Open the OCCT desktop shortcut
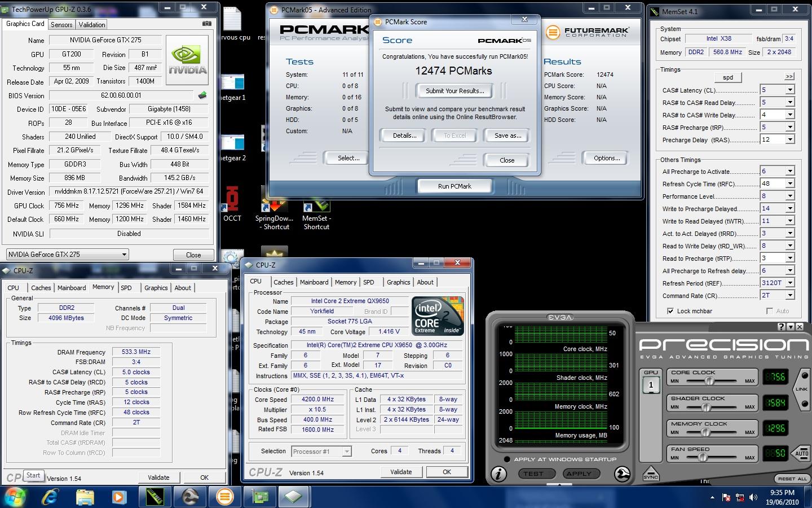 pos(232,204)
